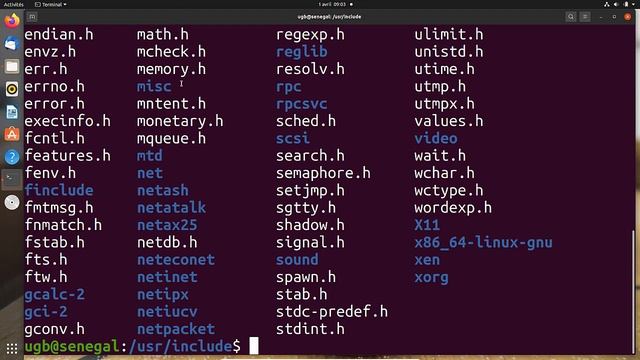Launch LibreOffice Writer from the dock

[x=12, y=112]
